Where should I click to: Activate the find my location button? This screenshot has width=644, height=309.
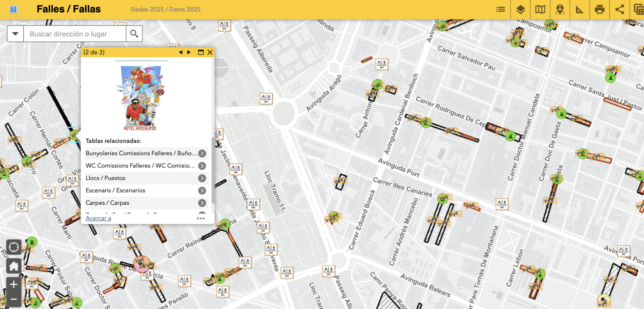14,247
